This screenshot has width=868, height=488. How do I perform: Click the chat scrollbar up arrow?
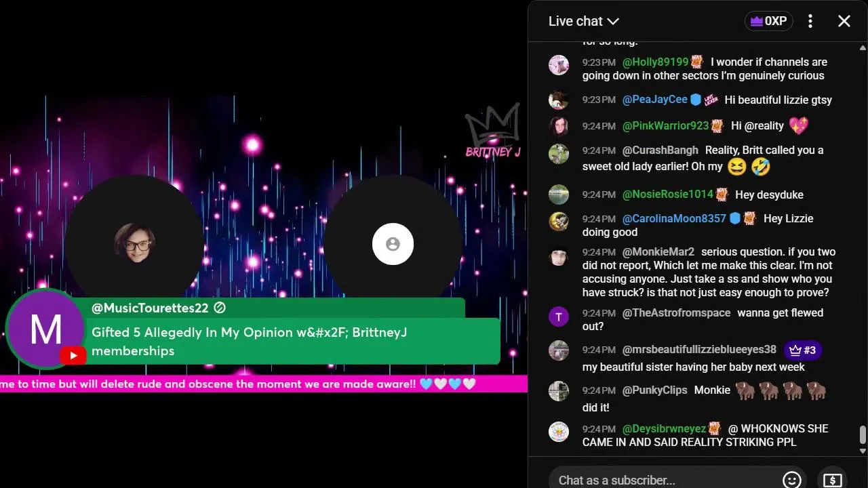pos(863,48)
